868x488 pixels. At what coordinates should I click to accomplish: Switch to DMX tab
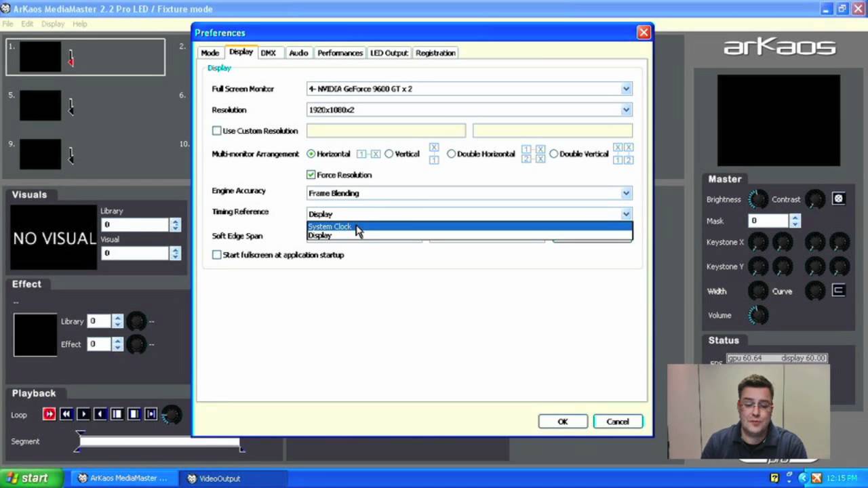(x=268, y=53)
